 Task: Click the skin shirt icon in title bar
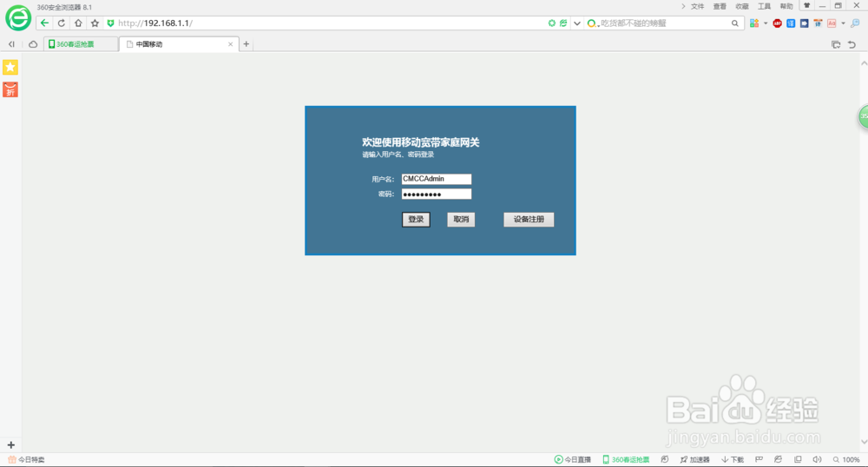(x=806, y=5)
